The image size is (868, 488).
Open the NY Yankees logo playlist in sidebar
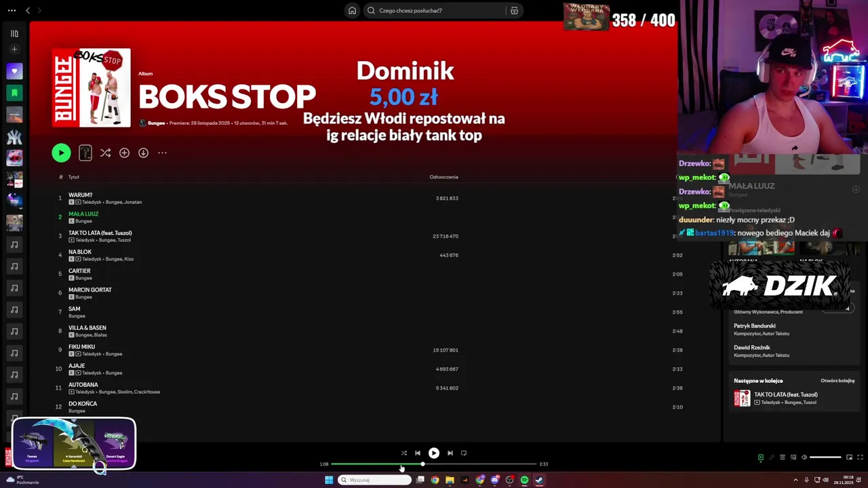14,136
